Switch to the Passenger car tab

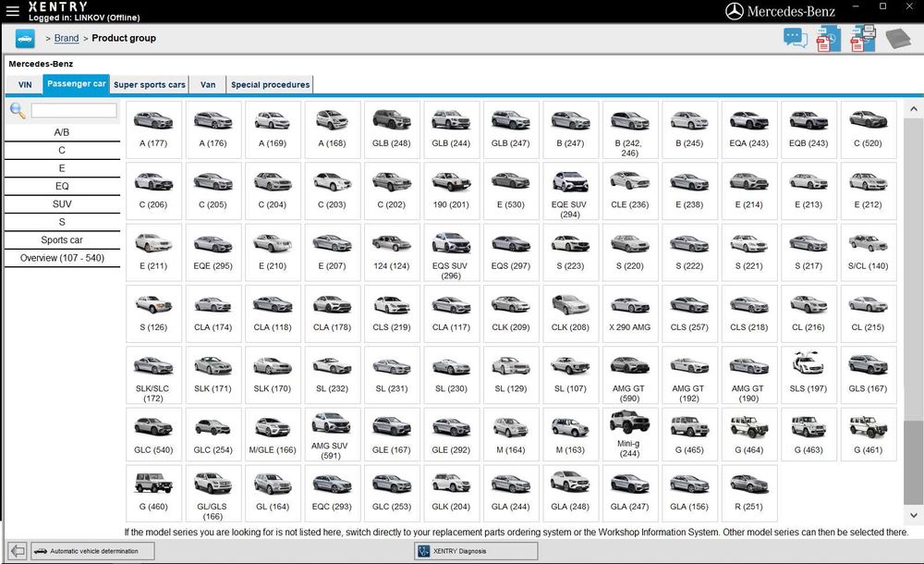point(76,84)
